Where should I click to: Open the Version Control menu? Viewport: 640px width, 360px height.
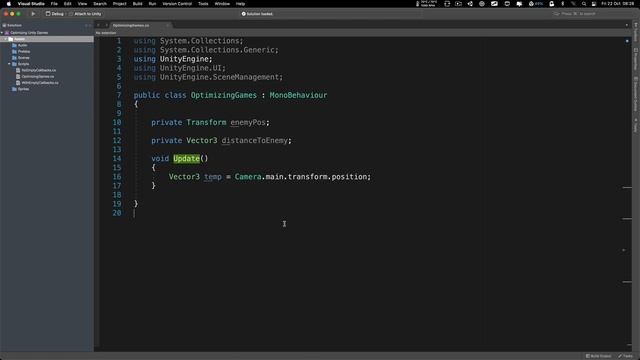177,4
